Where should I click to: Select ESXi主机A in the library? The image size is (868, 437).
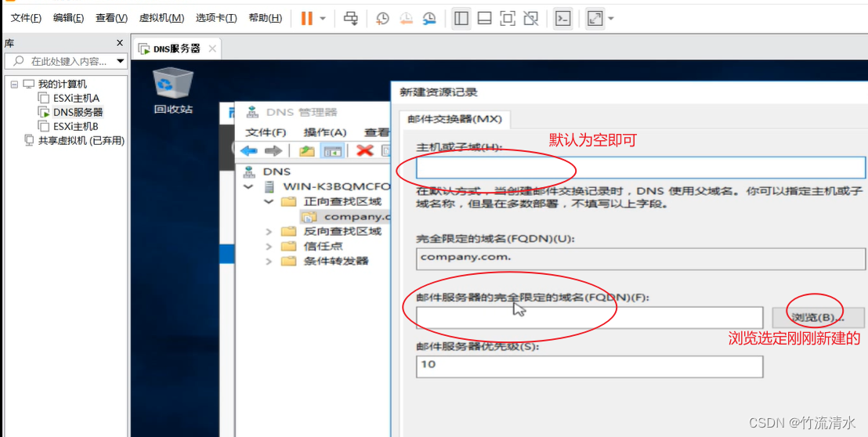pyautogui.click(x=76, y=98)
